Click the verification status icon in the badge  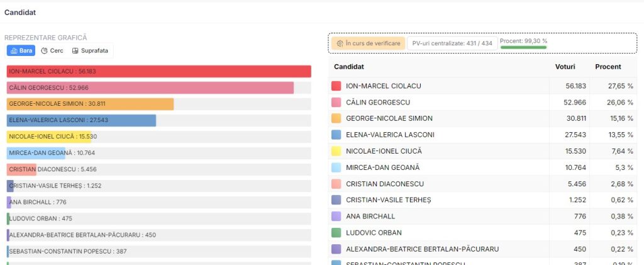coord(340,43)
